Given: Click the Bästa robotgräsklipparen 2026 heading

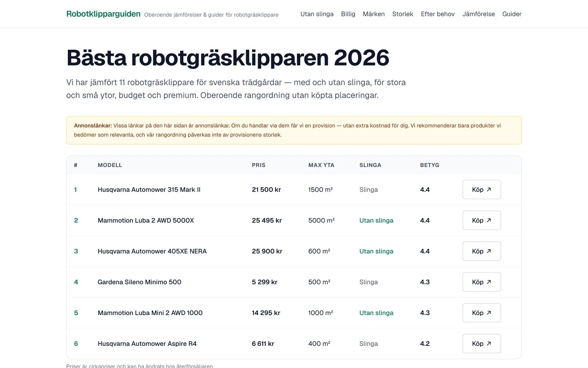Looking at the screenshot, I should tap(227, 58).
